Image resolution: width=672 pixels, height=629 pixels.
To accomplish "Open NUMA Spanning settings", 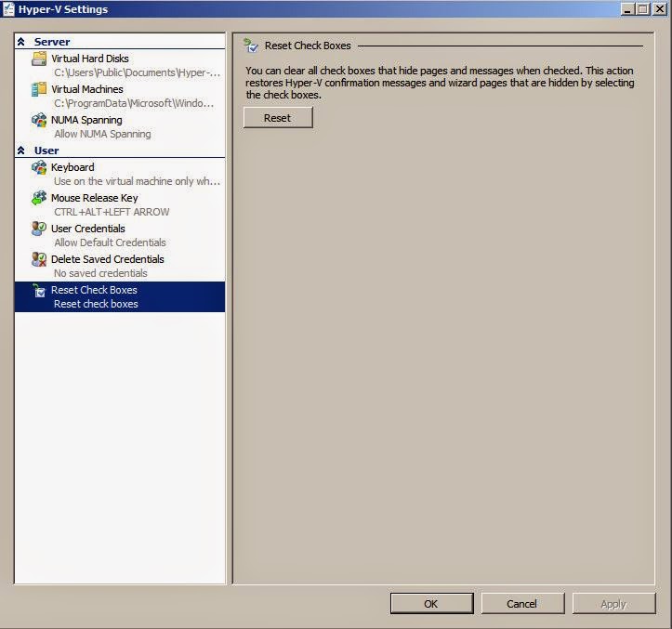I will (x=120, y=127).
